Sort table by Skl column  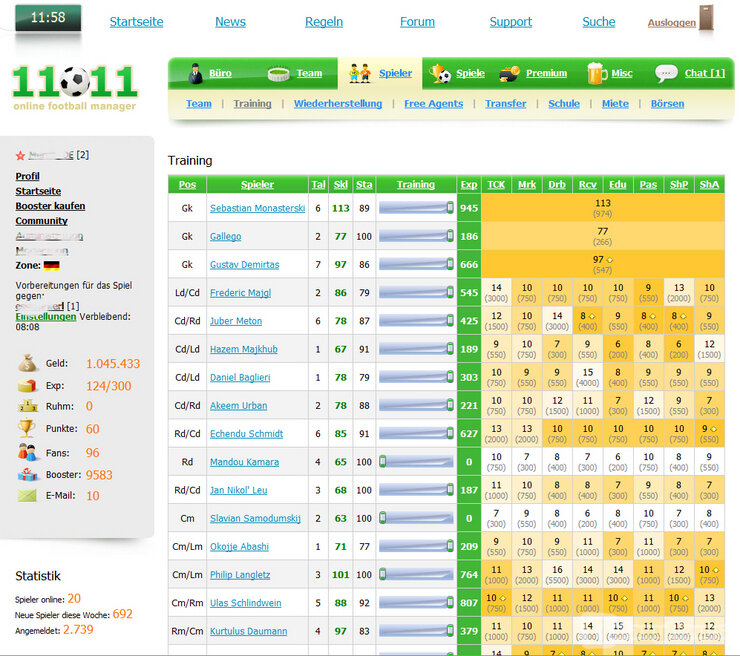click(340, 185)
